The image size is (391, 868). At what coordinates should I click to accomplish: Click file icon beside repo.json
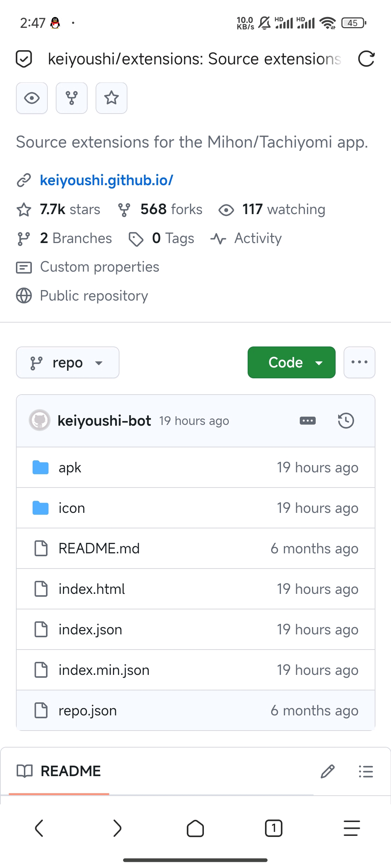click(x=41, y=710)
